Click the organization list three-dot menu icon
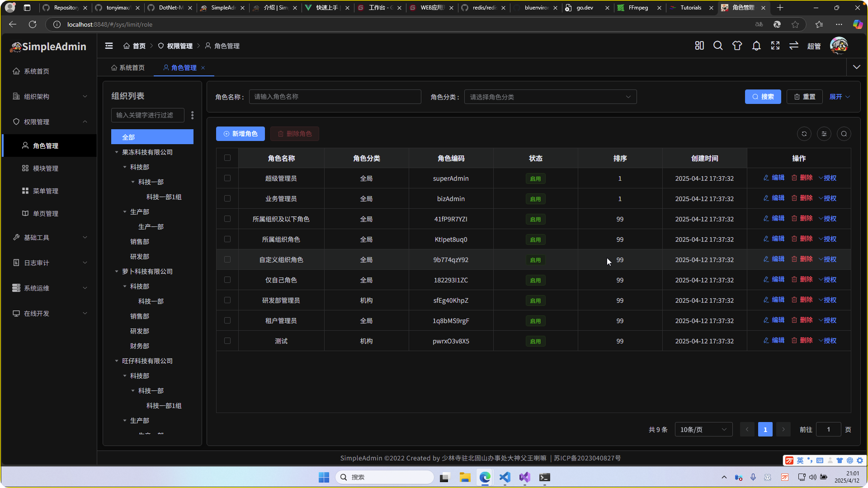Screen dimensions: 868x488 193,115
